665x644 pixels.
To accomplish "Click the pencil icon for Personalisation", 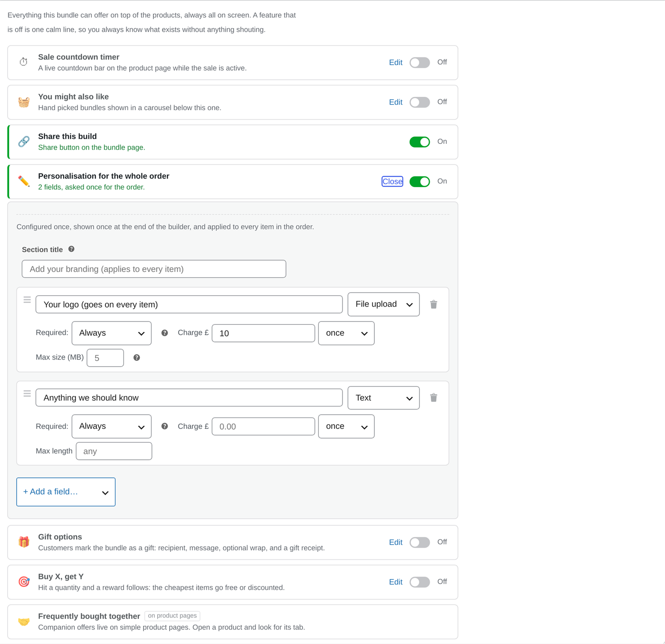I will coord(24,181).
